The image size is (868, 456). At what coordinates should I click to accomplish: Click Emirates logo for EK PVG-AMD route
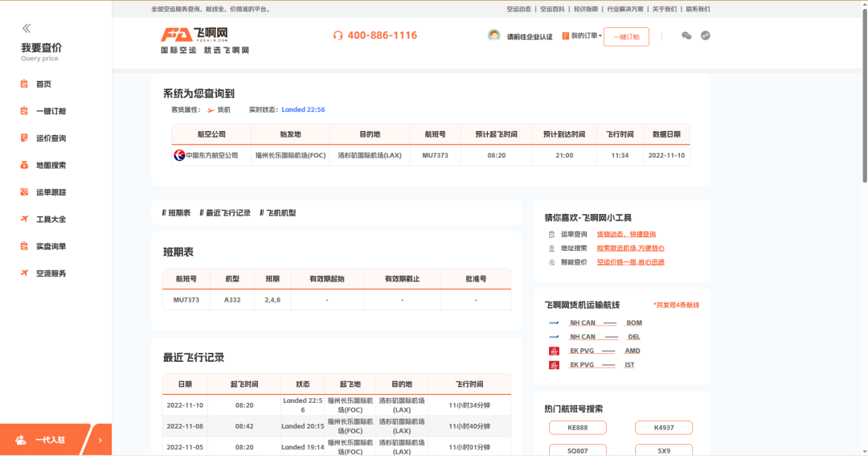(x=554, y=351)
